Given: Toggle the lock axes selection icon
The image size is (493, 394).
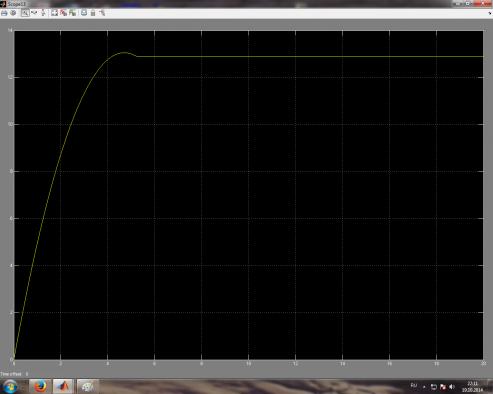Looking at the screenshot, I should coord(93,13).
